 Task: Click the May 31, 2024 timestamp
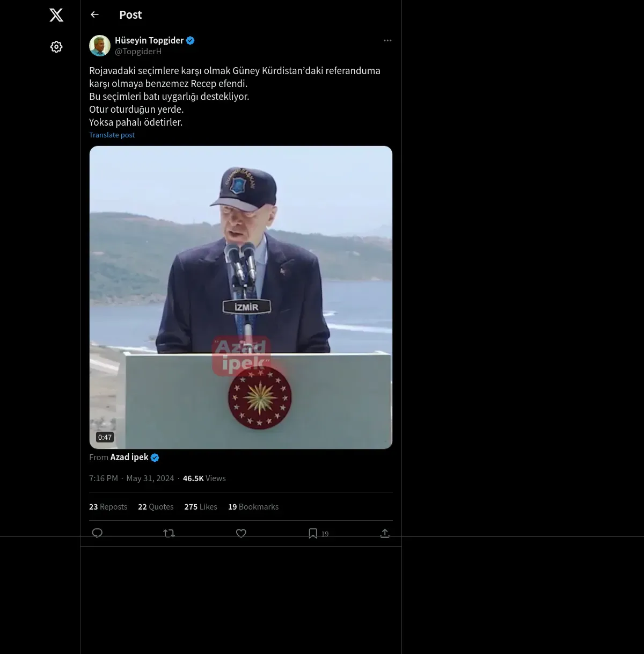point(150,478)
